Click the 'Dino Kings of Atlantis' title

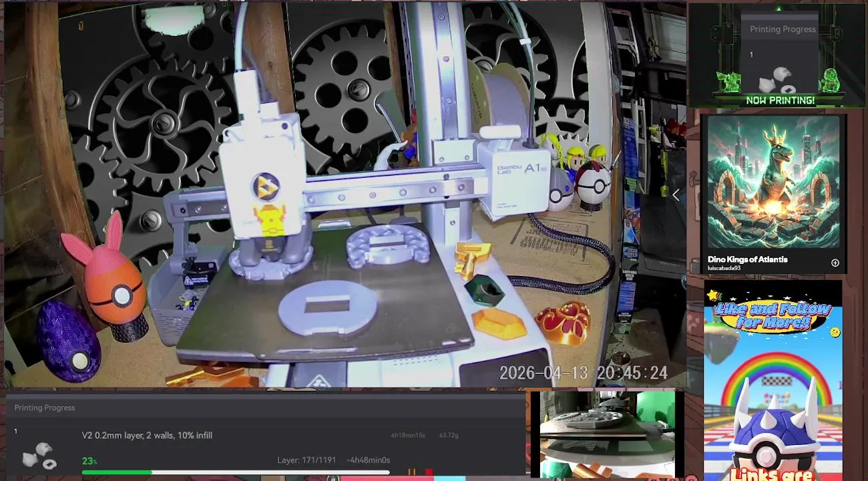pos(748,259)
